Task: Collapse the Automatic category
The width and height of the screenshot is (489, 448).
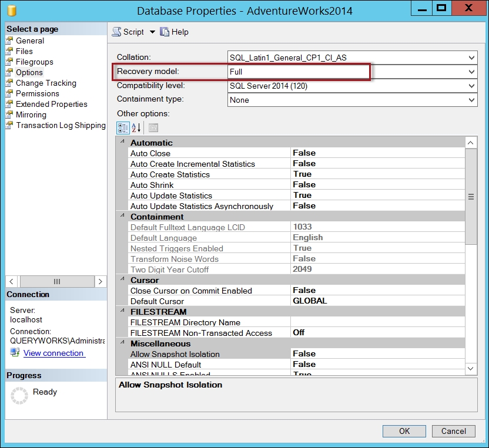Action: pyautogui.click(x=123, y=142)
